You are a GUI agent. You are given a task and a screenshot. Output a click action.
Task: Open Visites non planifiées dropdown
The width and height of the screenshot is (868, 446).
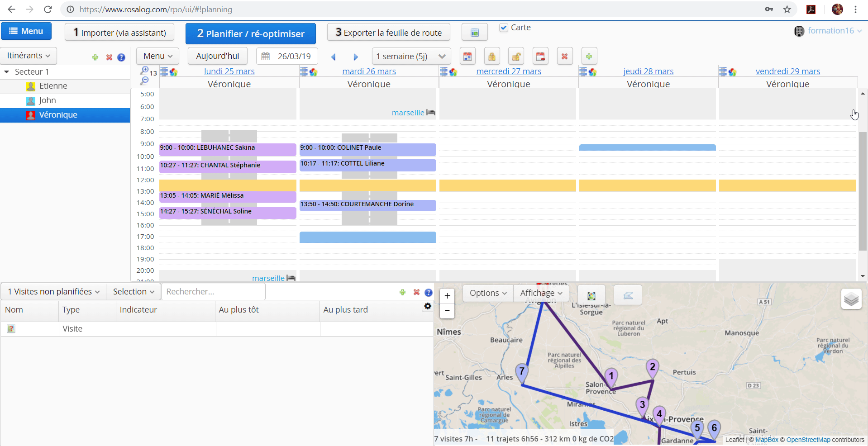tap(53, 292)
